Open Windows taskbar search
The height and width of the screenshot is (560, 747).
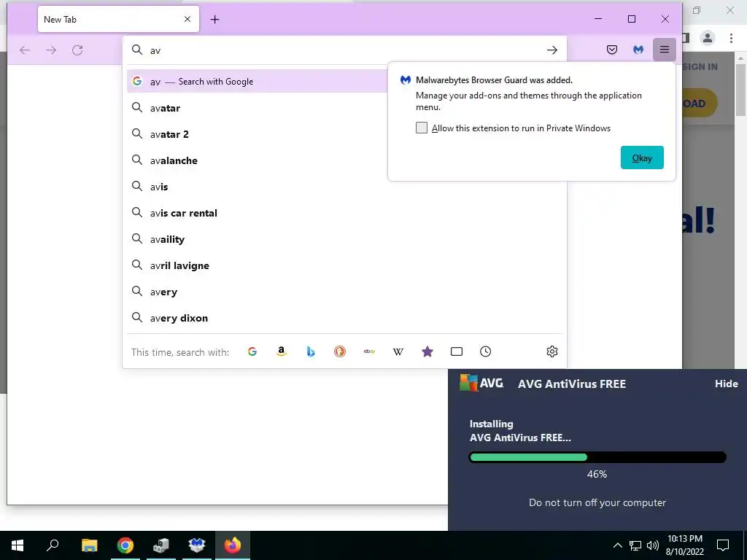coord(53,545)
